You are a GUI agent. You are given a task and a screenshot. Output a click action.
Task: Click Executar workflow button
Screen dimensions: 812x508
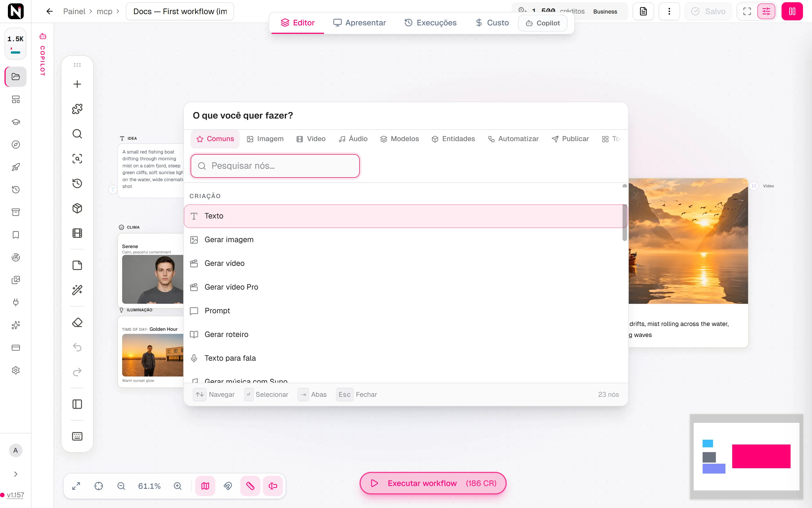(433, 483)
